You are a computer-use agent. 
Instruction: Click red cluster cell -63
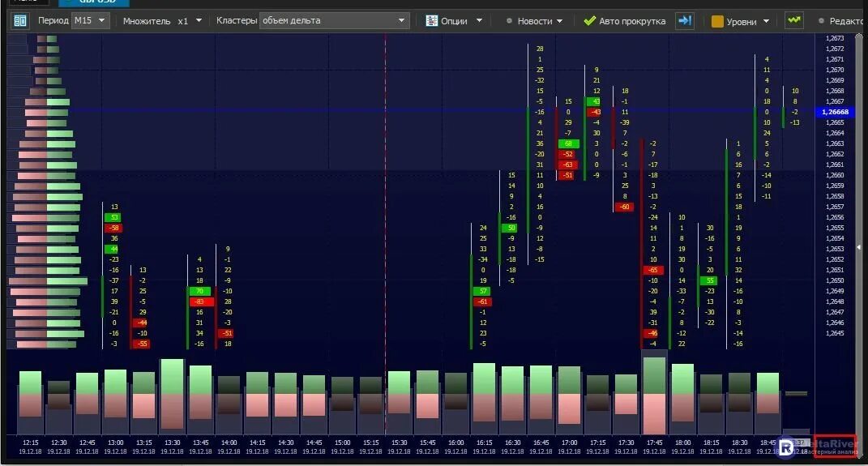[568, 165]
